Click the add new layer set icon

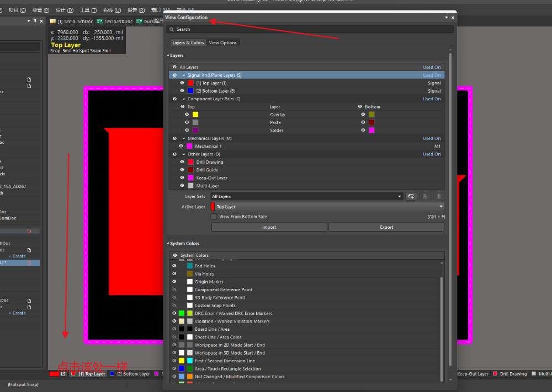click(411, 196)
